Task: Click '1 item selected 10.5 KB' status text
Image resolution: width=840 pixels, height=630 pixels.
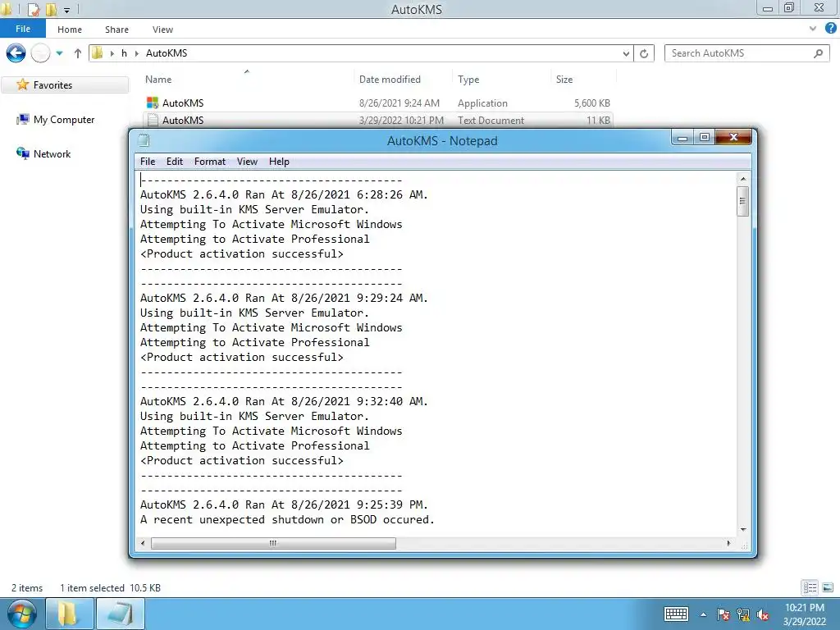Action: coord(111,587)
